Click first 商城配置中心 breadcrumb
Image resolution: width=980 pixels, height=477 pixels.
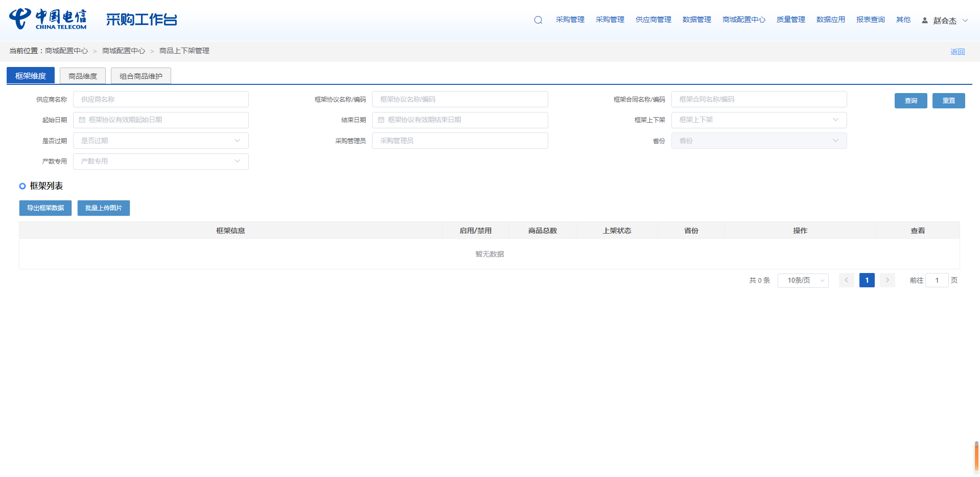(x=66, y=51)
